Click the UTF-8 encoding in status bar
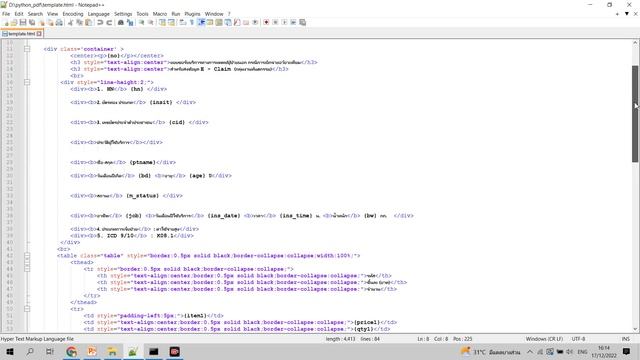 [x=578, y=339]
